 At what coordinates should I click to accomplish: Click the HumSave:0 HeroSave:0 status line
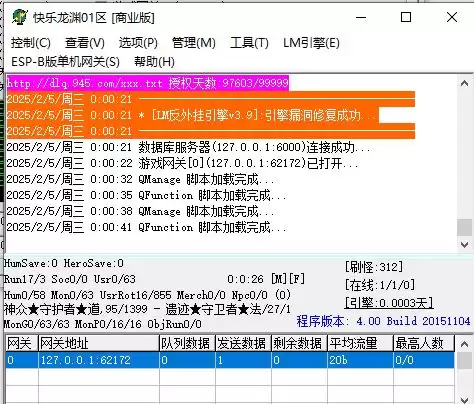64,263
